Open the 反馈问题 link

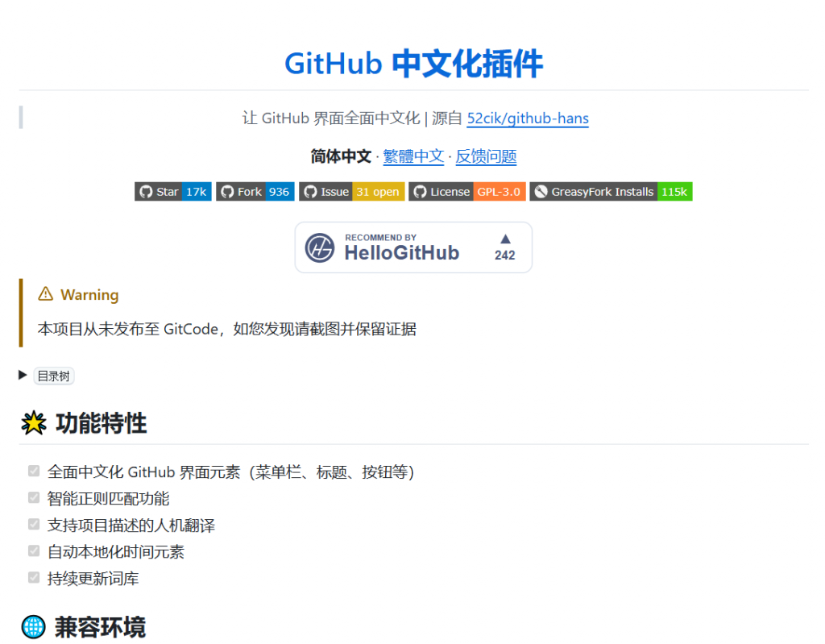(486, 156)
